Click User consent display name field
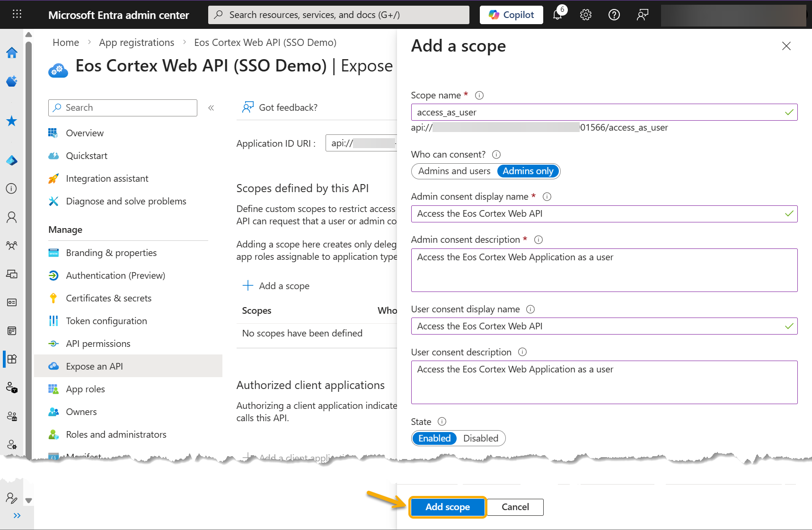Viewport: 812px width, 530px height. (x=604, y=326)
